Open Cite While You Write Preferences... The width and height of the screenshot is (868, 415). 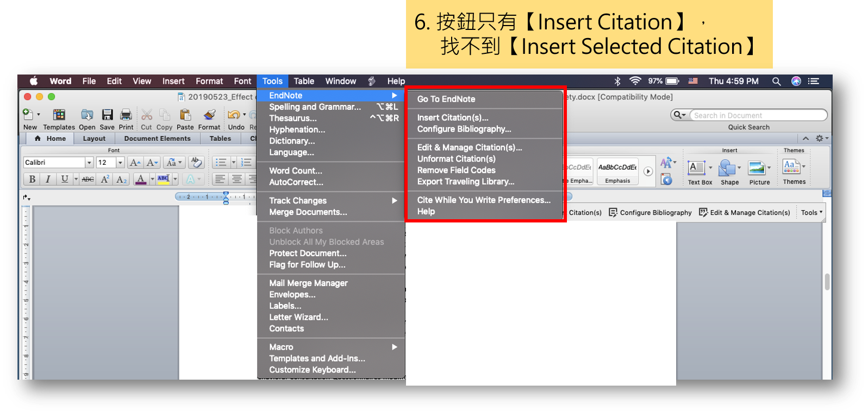(x=484, y=200)
